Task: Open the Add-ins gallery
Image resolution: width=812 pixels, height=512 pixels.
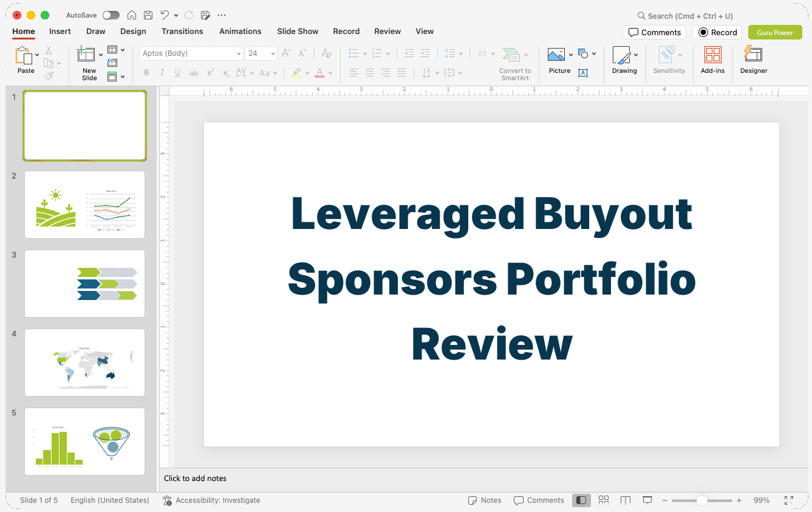Action: [x=712, y=60]
